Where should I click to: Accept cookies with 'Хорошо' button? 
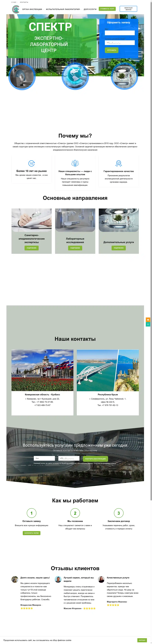(142, 640)
